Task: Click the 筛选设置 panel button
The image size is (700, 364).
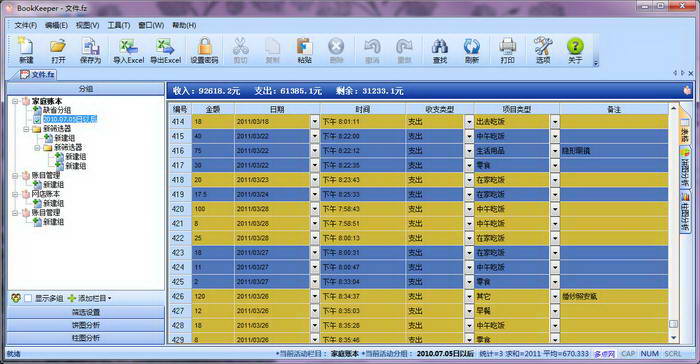Action: 86,312
